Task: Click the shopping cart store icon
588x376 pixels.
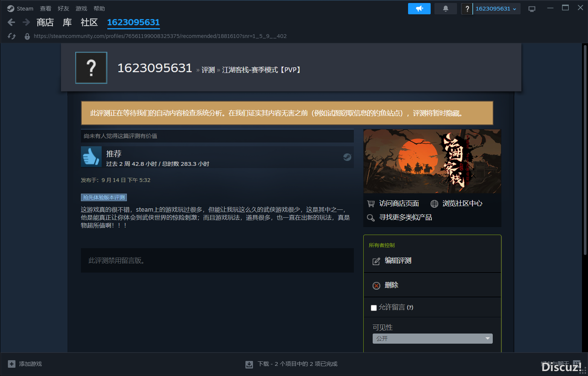Action: [x=371, y=203]
